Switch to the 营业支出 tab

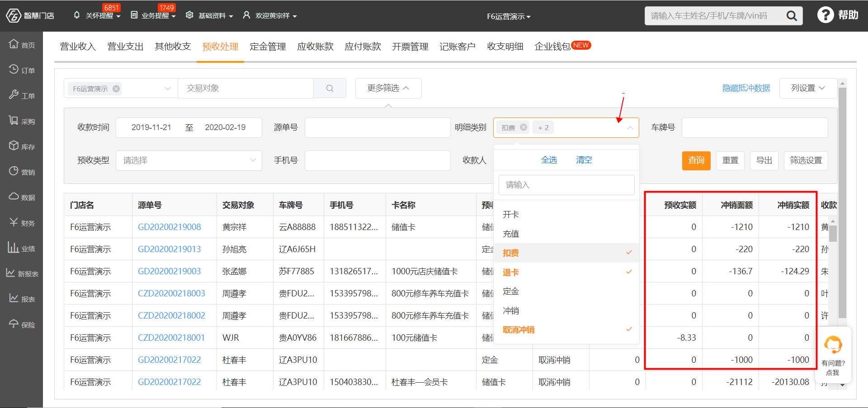coord(125,47)
